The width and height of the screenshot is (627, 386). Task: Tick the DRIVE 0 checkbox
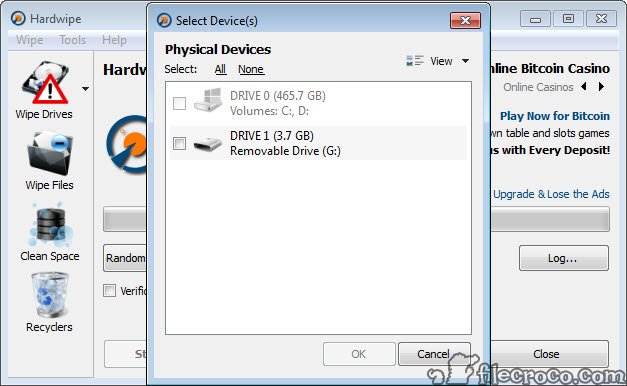tap(179, 103)
